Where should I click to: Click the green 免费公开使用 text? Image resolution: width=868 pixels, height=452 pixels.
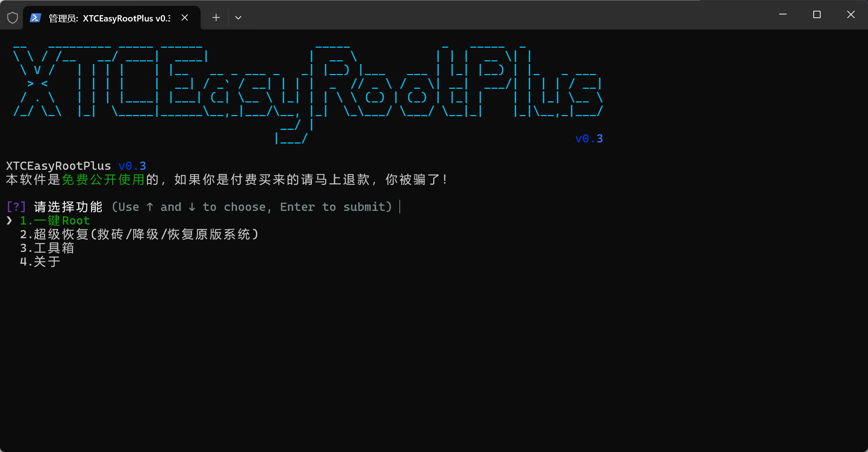coord(103,180)
